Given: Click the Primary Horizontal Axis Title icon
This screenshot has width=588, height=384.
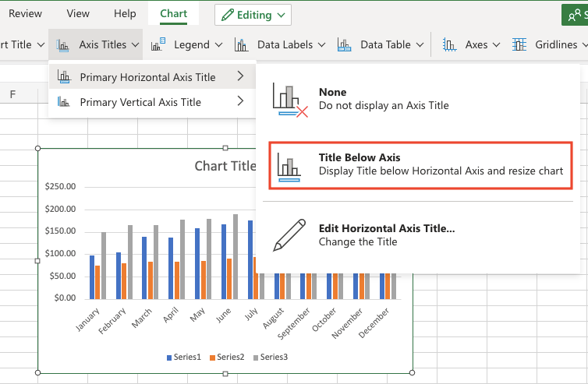Looking at the screenshot, I should pyautogui.click(x=64, y=76).
